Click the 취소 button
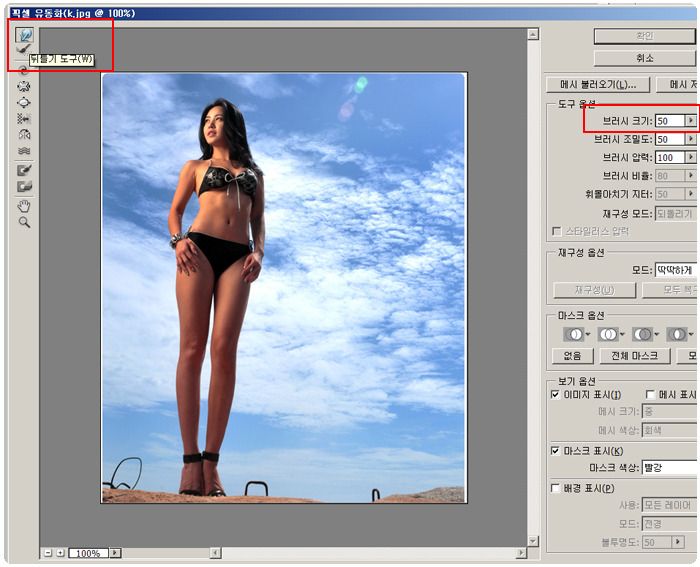This screenshot has width=700, height=567. [645, 58]
